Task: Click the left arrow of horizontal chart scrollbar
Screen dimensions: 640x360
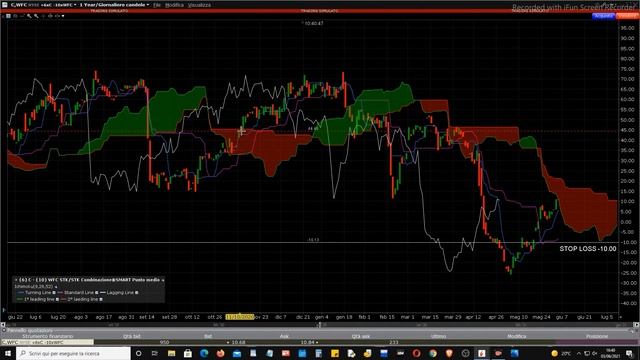Action: click(3, 325)
